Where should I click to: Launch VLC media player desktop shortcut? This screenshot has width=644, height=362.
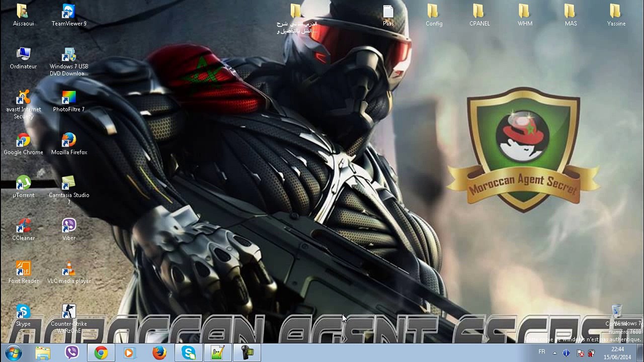point(69,273)
